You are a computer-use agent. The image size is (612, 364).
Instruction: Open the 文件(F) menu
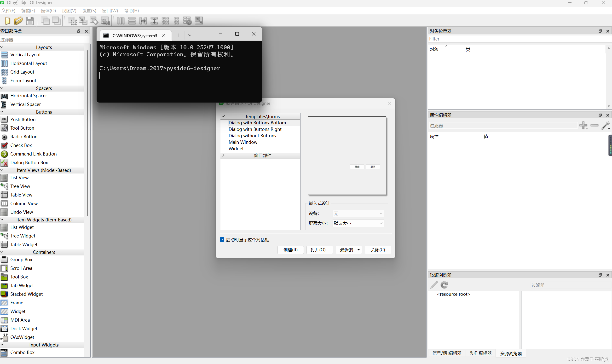pos(8,11)
